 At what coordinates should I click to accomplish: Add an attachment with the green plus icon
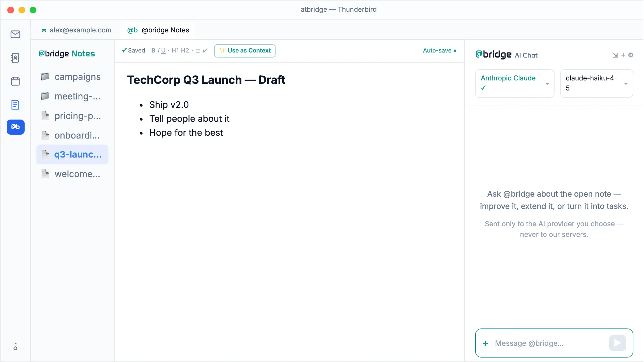pyautogui.click(x=486, y=343)
